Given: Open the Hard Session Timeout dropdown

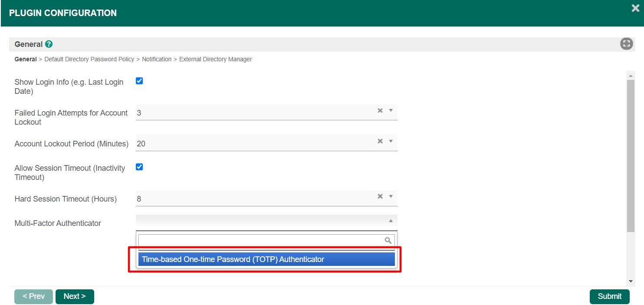Looking at the screenshot, I should tap(391, 196).
